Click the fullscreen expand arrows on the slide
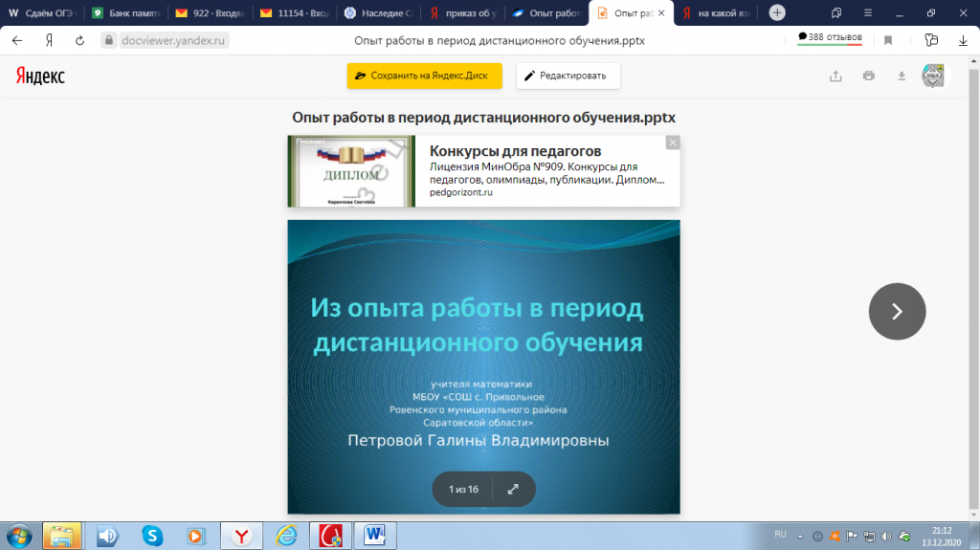 coord(513,490)
